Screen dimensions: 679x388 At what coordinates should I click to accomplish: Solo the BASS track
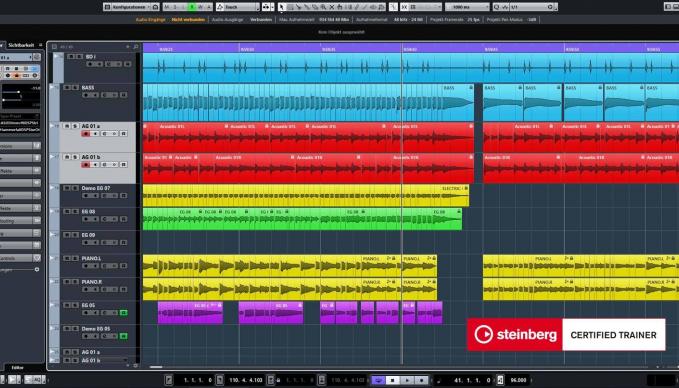coord(75,87)
